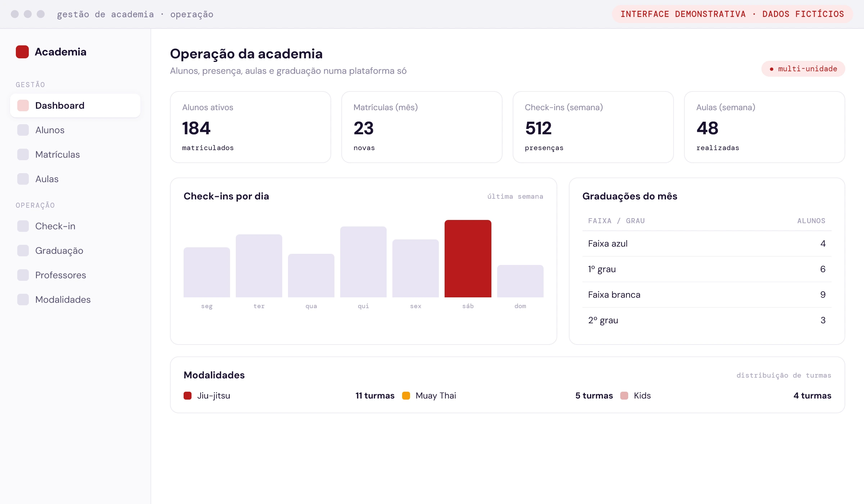Select the qui bar in check-ins chart
Viewport: 864px width, 504px height.
(x=363, y=262)
